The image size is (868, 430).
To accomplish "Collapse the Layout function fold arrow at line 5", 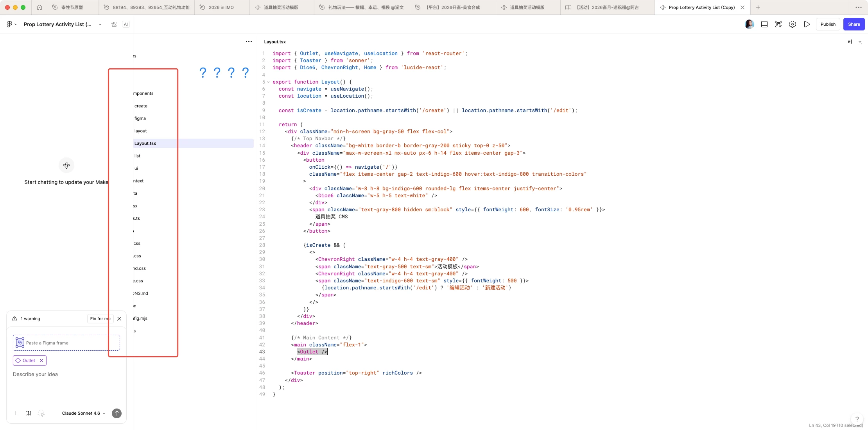I will (x=268, y=82).
